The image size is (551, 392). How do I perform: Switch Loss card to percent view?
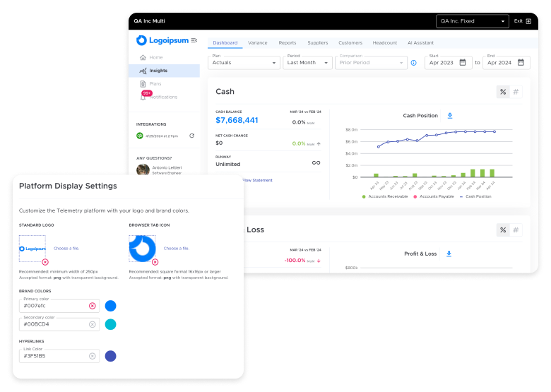click(503, 230)
